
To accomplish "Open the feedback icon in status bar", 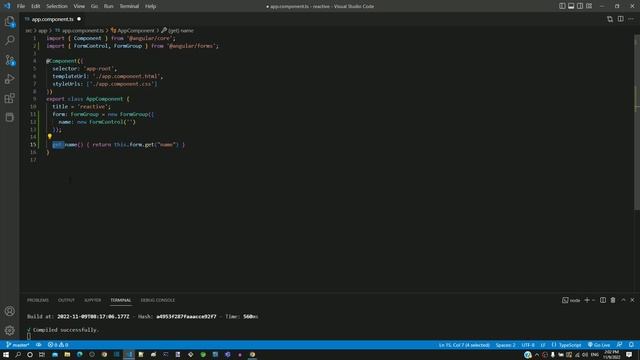I will coord(620,345).
